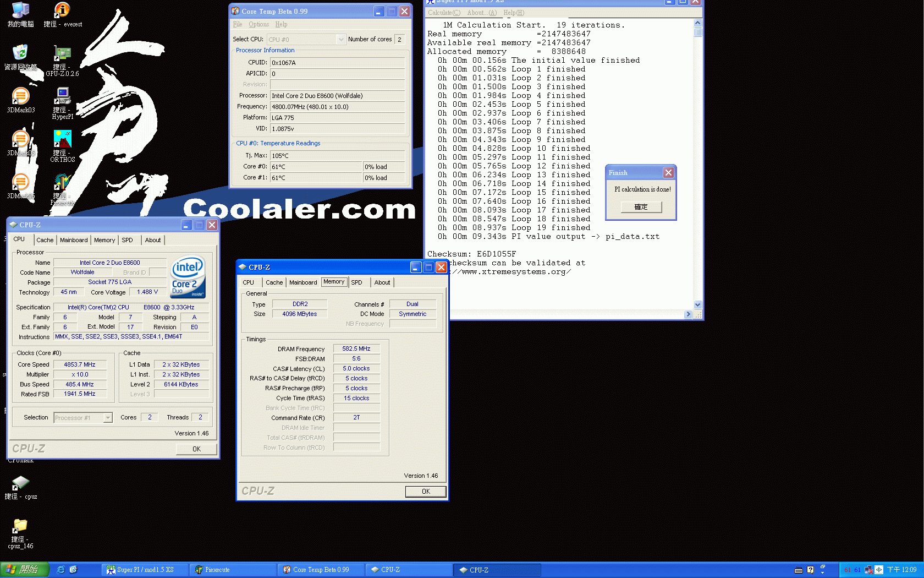Switch to Cache tab in CPU-Z CPU window
This screenshot has width=924, height=578.
[45, 240]
